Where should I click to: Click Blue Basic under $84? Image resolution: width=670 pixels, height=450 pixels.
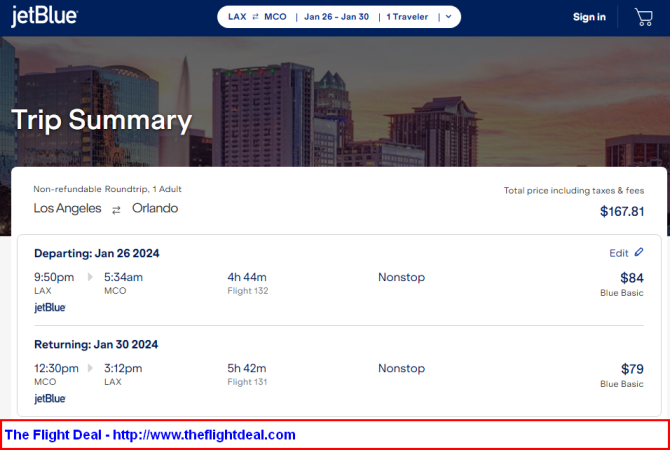tap(622, 293)
